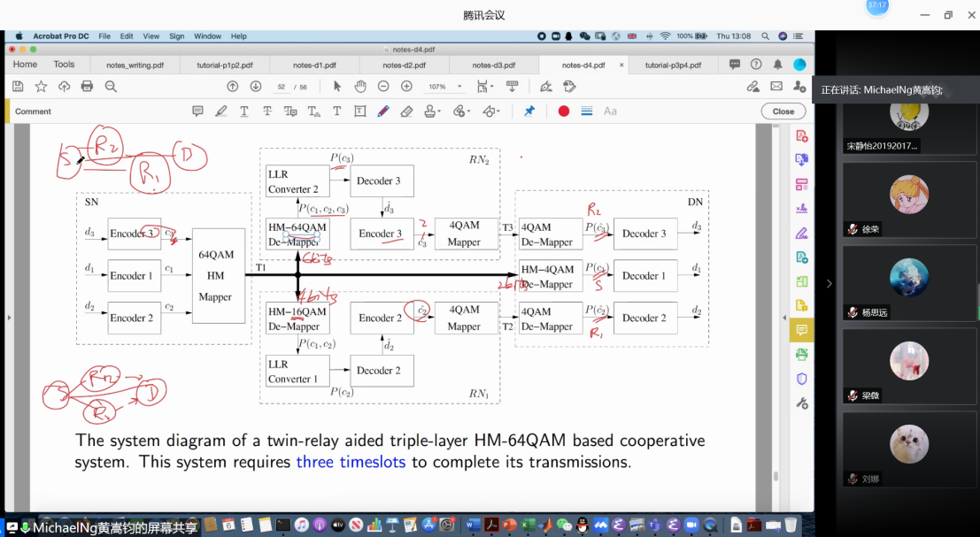Open the Tools view

64,65
